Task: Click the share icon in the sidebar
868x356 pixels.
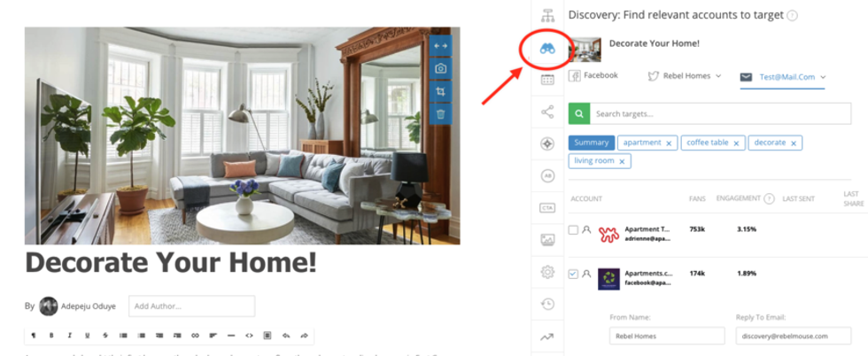Action: click(x=547, y=112)
